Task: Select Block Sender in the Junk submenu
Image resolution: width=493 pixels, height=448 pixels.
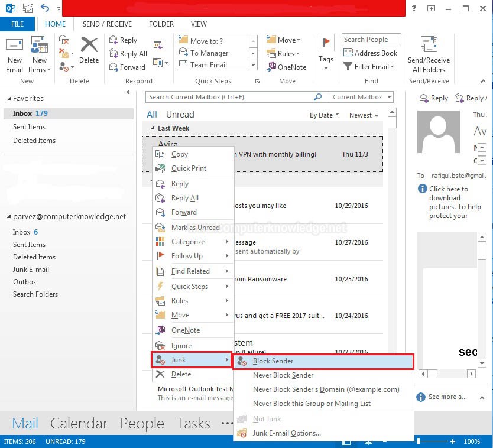Action: (323, 361)
